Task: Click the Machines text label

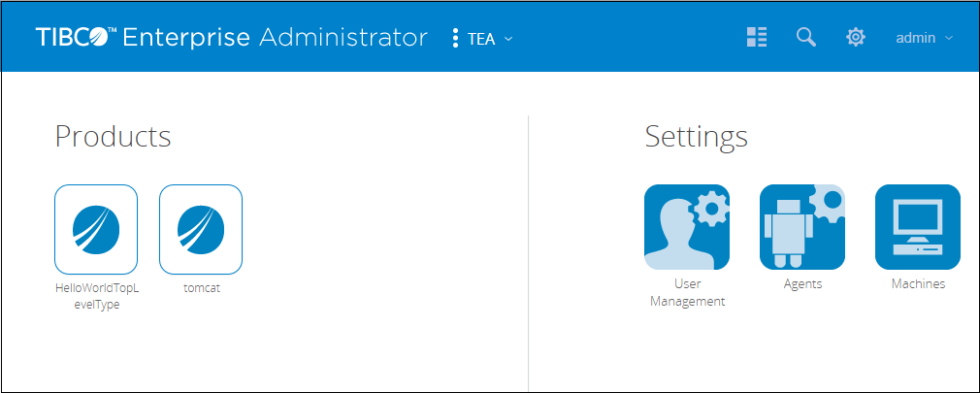Action: 917,284
